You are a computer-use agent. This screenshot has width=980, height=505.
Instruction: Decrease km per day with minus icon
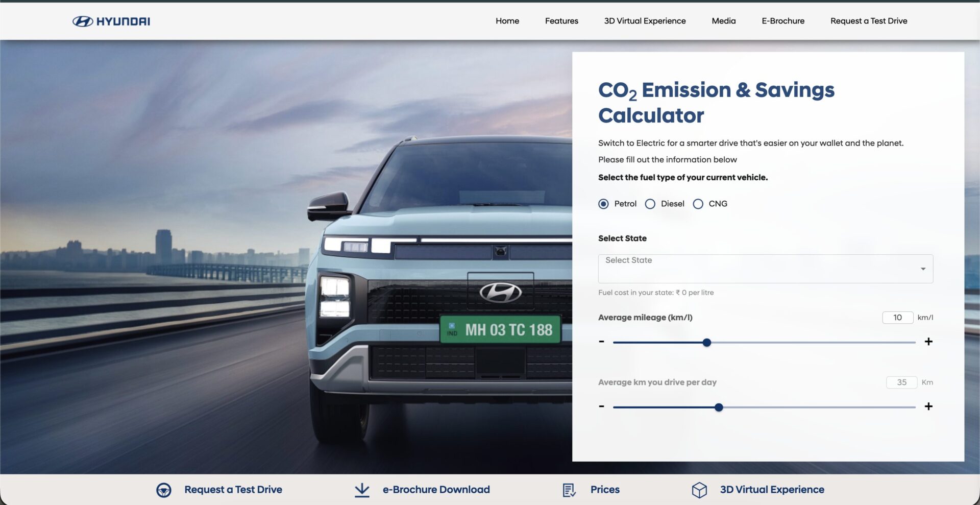(601, 406)
